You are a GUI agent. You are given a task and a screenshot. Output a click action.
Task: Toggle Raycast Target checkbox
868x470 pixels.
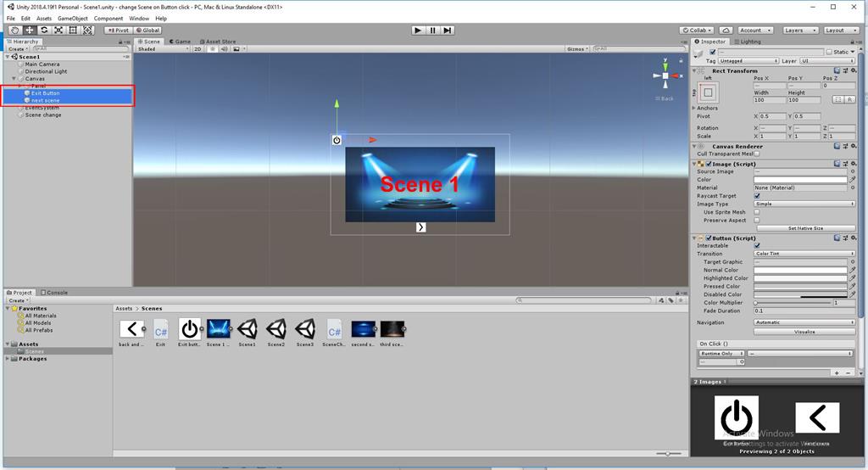(x=757, y=196)
